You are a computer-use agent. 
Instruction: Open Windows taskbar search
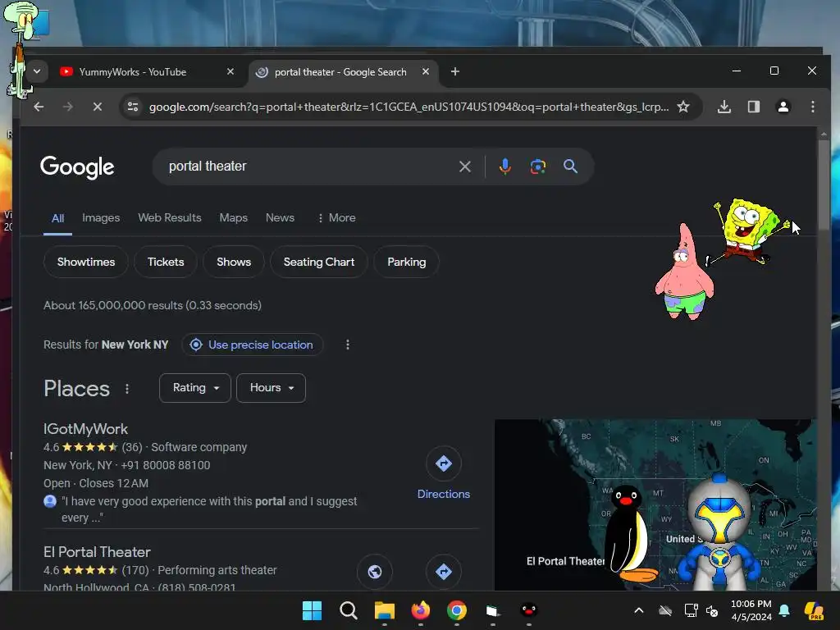click(348, 610)
